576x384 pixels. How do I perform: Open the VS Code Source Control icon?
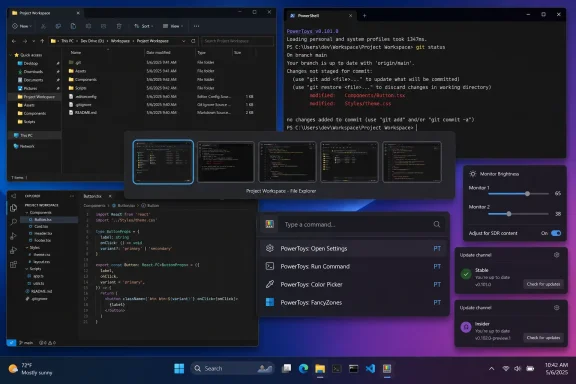14,236
